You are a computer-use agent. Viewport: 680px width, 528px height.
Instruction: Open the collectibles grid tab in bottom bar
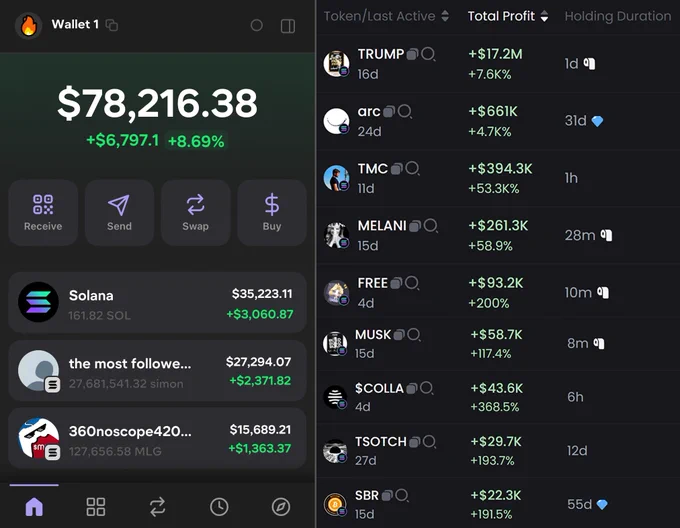click(96, 506)
